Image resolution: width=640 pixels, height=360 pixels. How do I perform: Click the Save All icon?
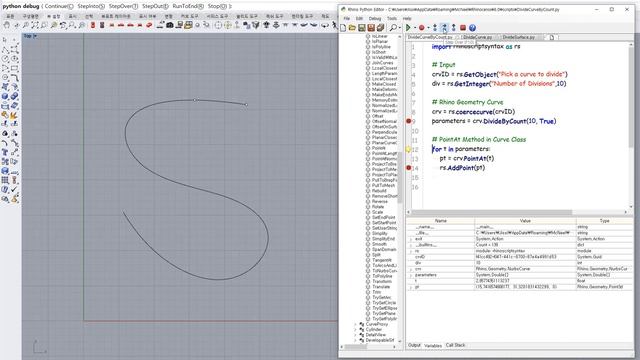click(380, 28)
